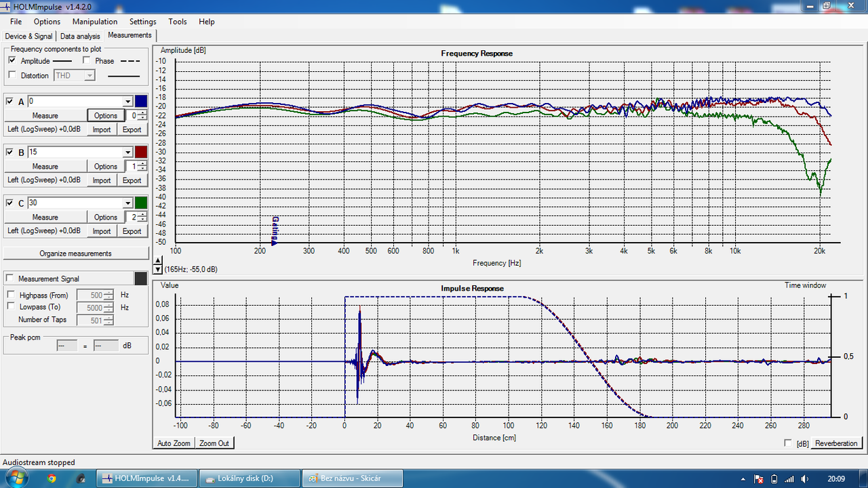
Task: Open the Bez názvu Skicár taskbar item
Action: click(352, 478)
